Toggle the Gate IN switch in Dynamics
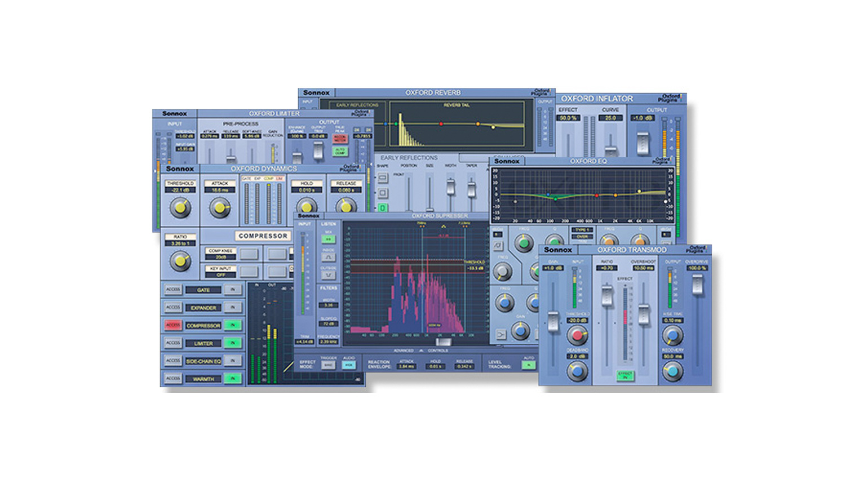 point(233,290)
